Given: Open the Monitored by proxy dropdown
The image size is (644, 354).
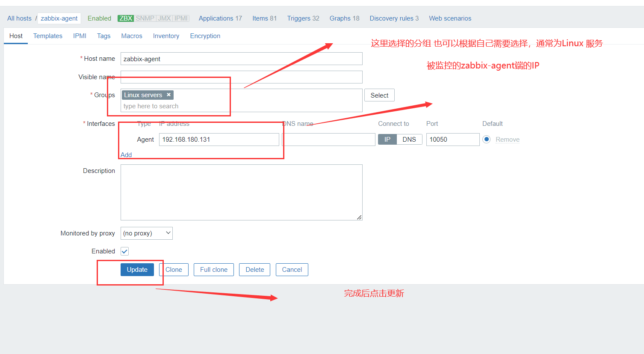Looking at the screenshot, I should 147,233.
